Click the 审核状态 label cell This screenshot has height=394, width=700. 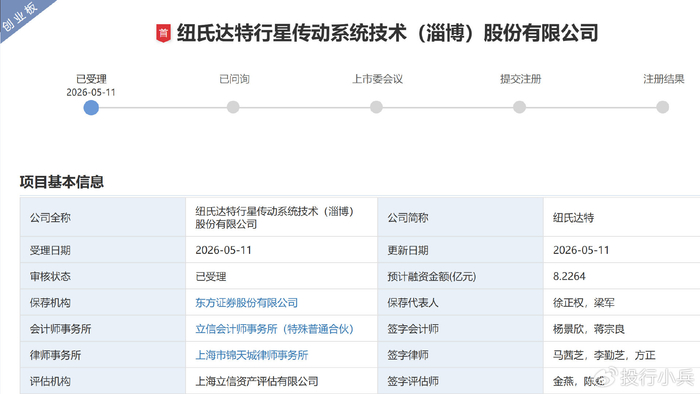pos(103,276)
